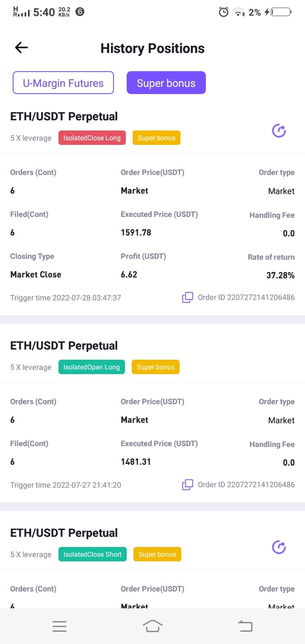305x644 pixels.
Task: Open Android recent apps menu icon
Action: (x=59, y=626)
